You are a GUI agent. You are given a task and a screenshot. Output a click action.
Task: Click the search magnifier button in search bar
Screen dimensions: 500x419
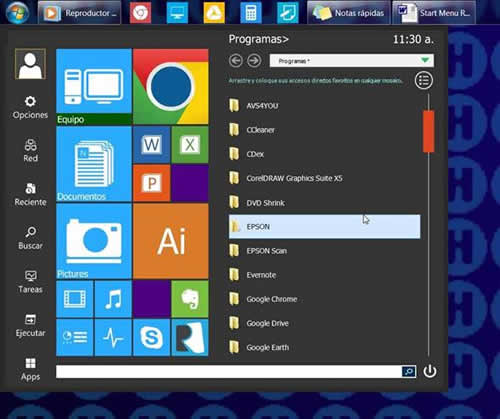[409, 371]
